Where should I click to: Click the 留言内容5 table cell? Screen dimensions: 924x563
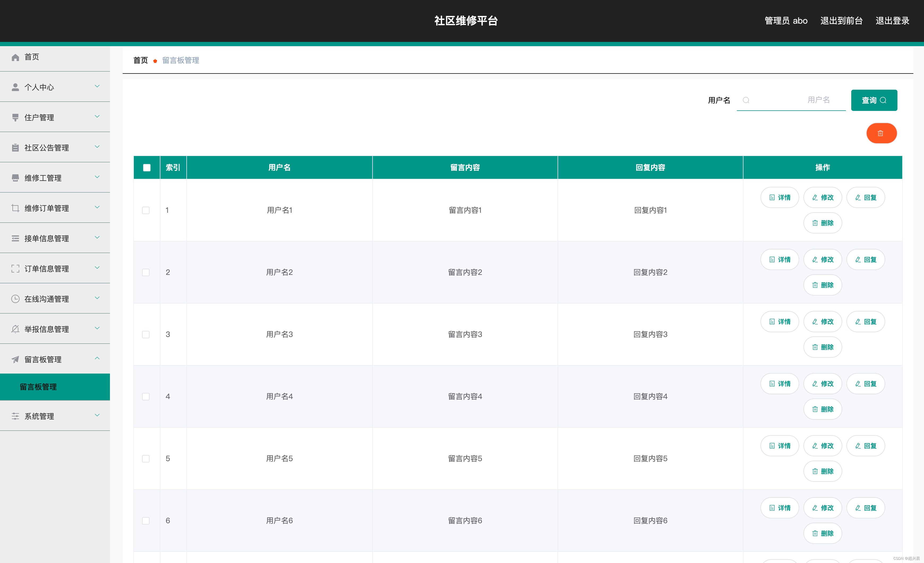pyautogui.click(x=465, y=459)
